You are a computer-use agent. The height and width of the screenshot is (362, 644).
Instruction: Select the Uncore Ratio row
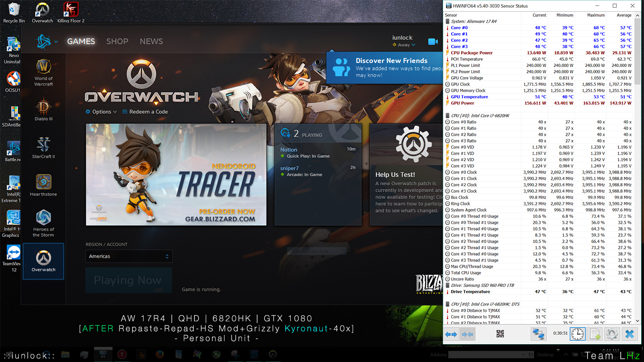(x=538, y=279)
